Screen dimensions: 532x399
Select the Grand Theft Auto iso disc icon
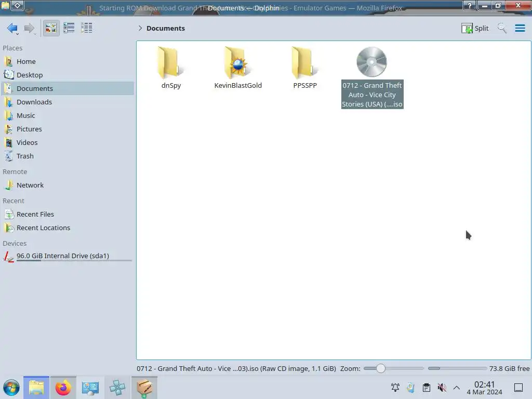tap(371, 62)
